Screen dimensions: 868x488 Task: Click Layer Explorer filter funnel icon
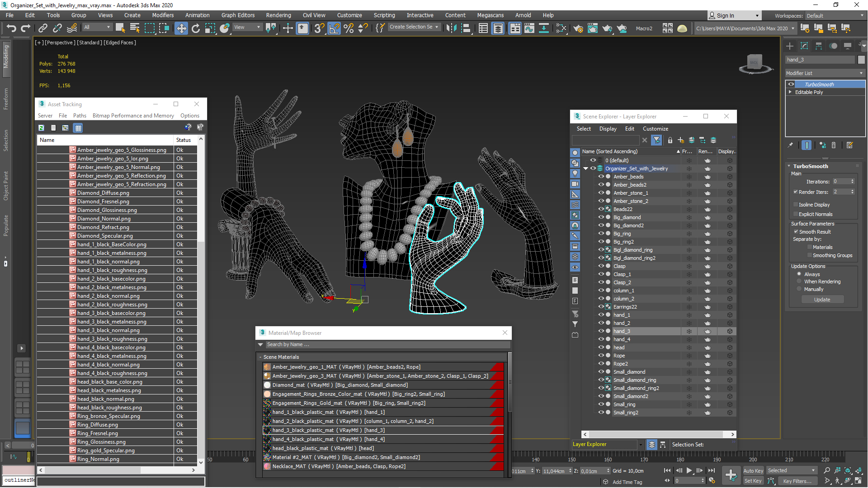[656, 140]
